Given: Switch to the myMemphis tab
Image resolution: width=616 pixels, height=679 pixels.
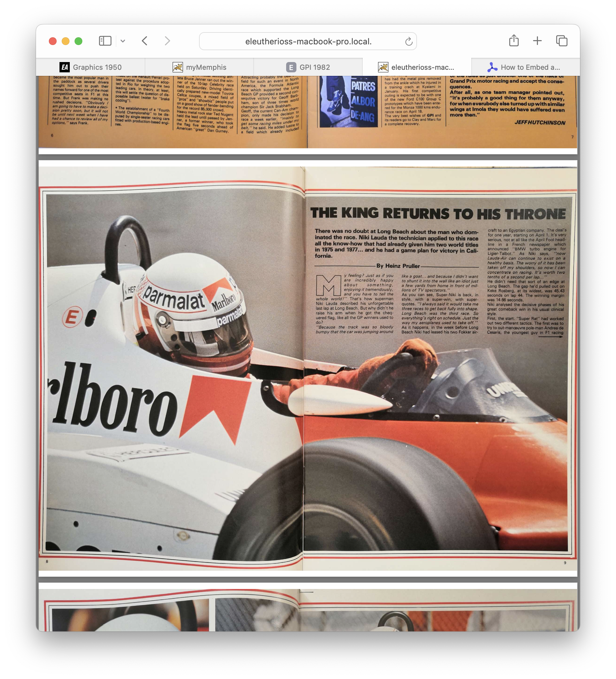Looking at the screenshot, I should (x=199, y=68).
